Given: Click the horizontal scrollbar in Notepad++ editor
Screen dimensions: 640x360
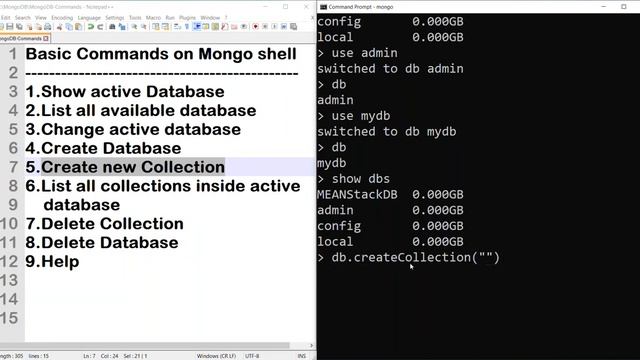Looking at the screenshot, I should [x=145, y=345].
